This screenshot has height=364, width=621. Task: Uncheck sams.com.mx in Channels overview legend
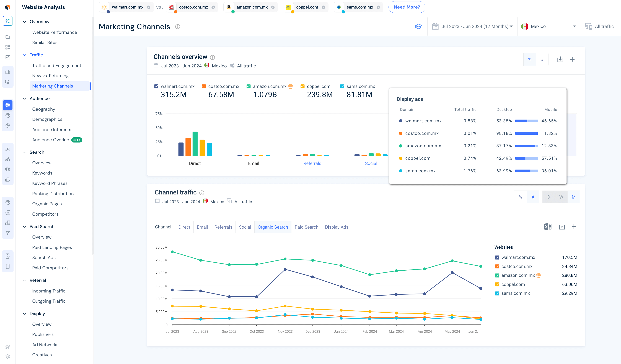[342, 86]
